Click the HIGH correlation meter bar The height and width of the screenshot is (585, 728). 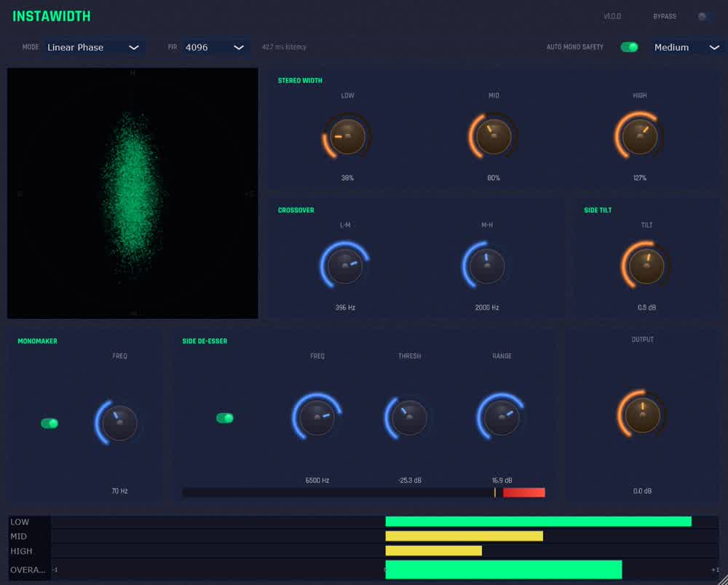[385, 551]
